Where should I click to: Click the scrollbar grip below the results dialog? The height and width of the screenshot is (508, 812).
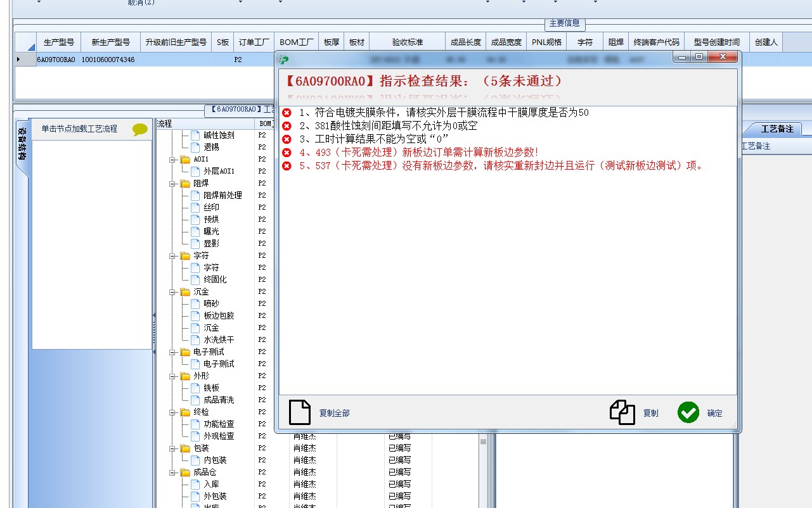[x=483, y=441]
